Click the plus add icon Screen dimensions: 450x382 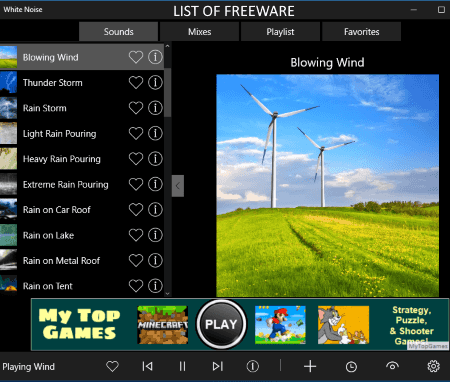(310, 366)
